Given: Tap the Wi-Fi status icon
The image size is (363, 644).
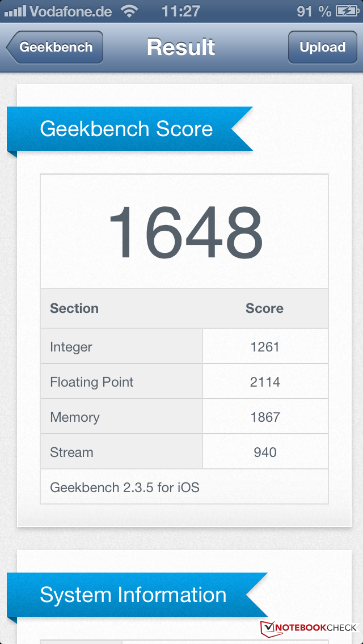Looking at the screenshot, I should pyautogui.click(x=130, y=11).
